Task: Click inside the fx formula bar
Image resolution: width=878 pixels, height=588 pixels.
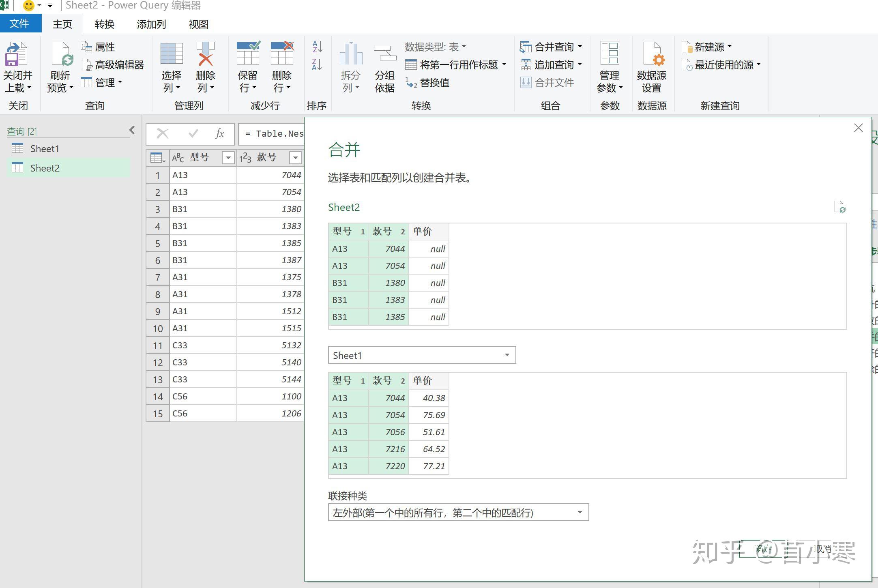Action: pos(276,133)
